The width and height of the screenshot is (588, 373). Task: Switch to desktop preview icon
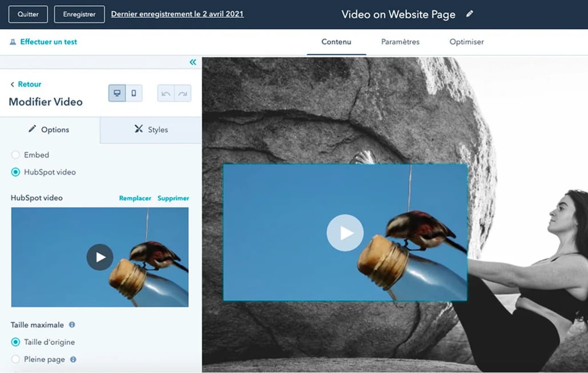117,93
